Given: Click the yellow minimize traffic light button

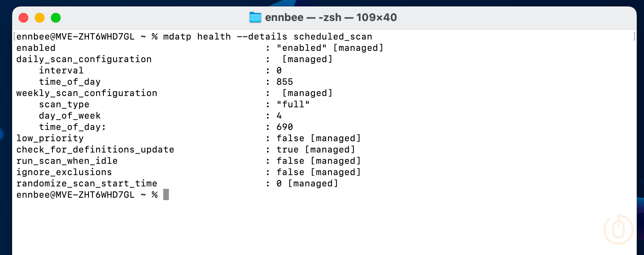Looking at the screenshot, I should pos(40,18).
